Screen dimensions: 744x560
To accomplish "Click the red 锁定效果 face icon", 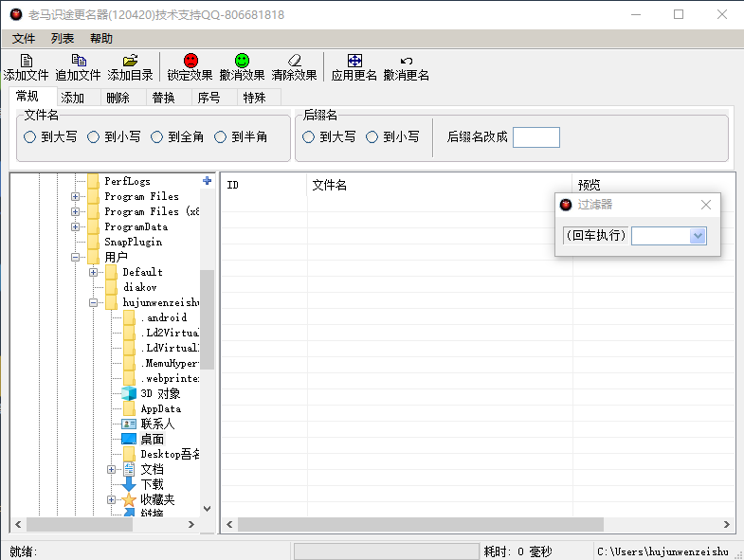I will [191, 61].
